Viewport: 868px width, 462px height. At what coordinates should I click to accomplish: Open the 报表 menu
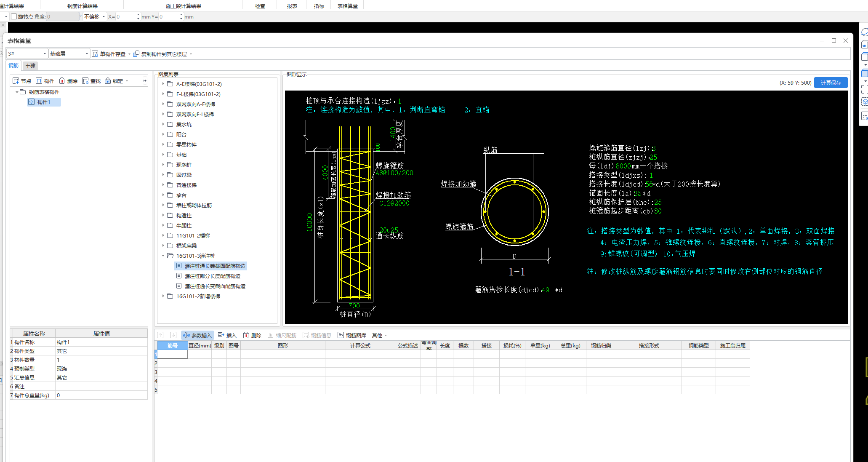pyautogui.click(x=292, y=6)
